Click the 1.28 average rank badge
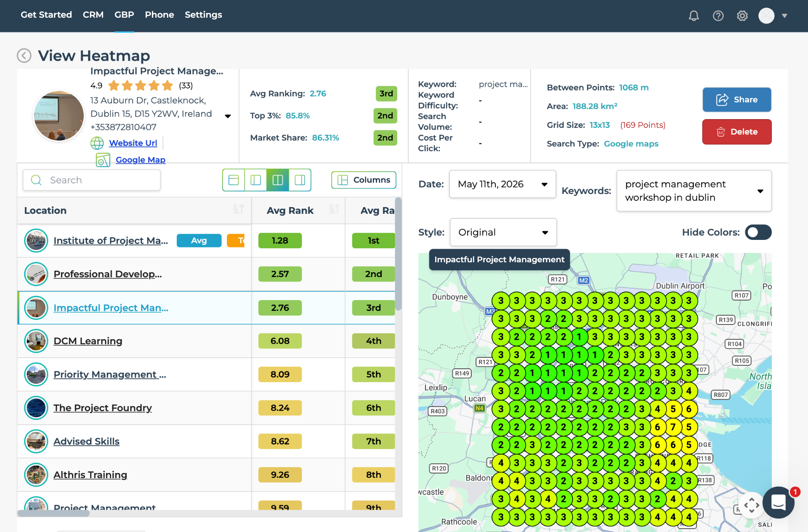The width and height of the screenshot is (808, 532). (x=280, y=241)
